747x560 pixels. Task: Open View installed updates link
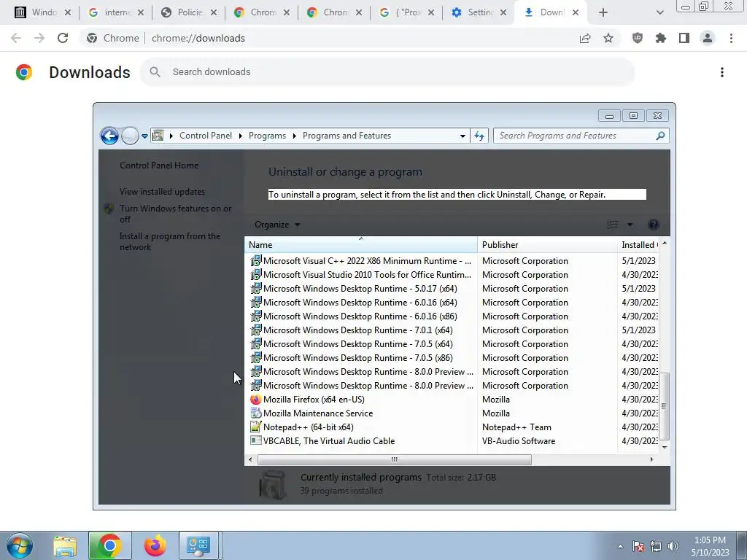coord(162,192)
